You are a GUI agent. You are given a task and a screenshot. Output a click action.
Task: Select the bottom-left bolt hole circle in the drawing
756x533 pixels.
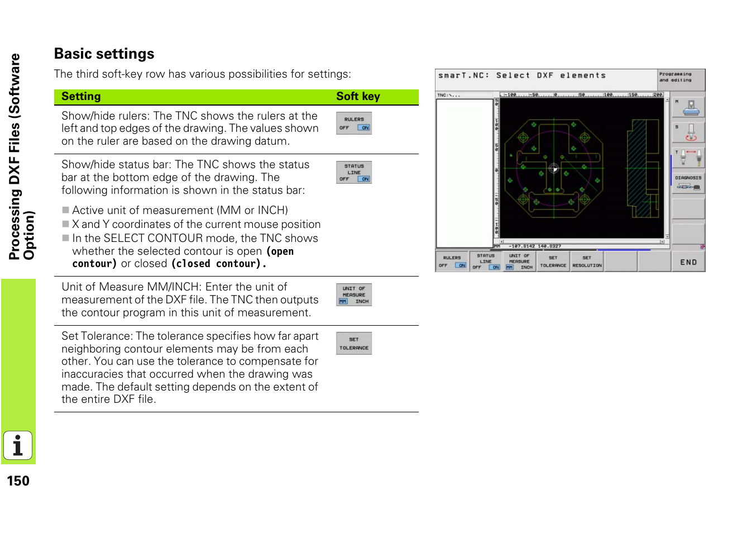523,199
